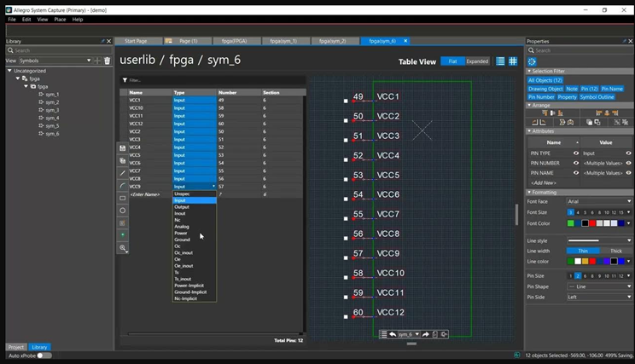Click the Save icon in the drawing toolbar
The image size is (635, 364).
[x=123, y=148]
